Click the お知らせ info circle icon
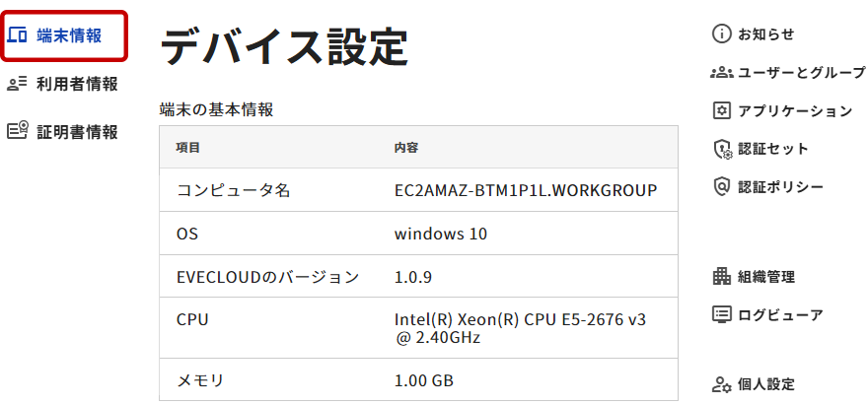 pyautogui.click(x=721, y=34)
